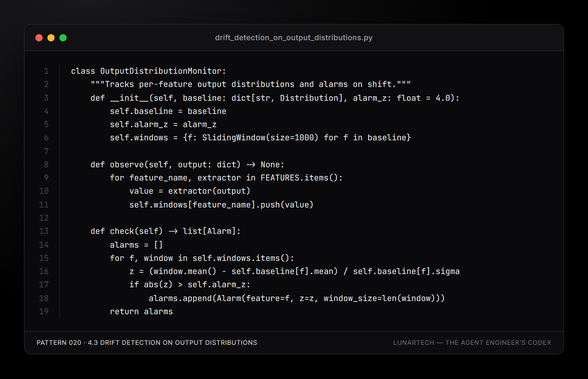Click the value = extractor(output) line

tap(190, 191)
